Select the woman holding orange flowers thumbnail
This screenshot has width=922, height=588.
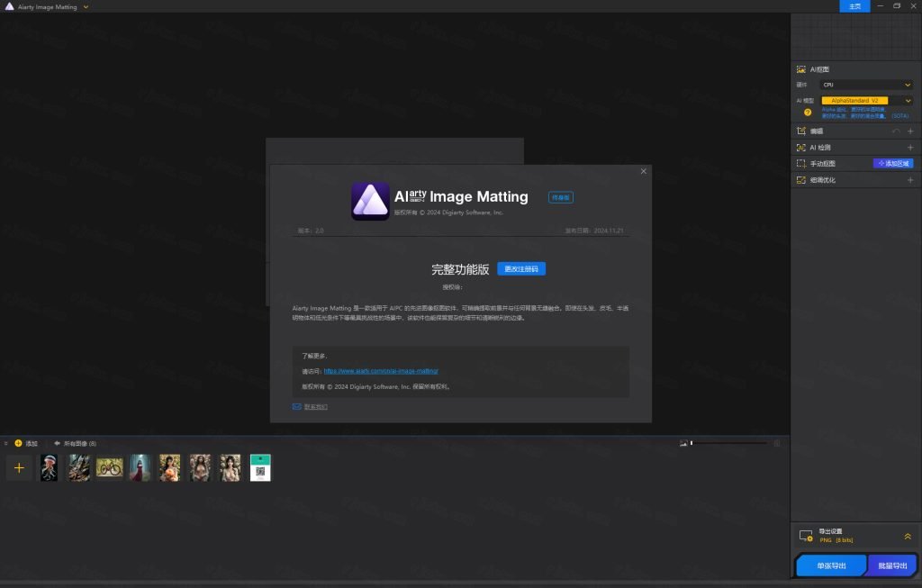(170, 468)
